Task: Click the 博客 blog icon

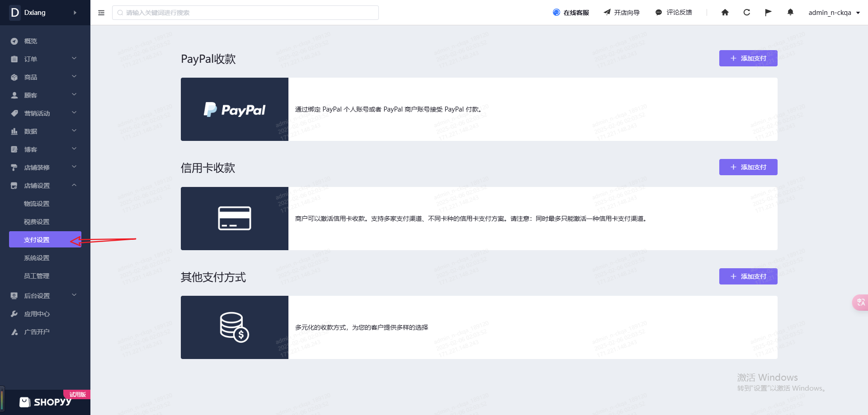Action: pos(14,149)
